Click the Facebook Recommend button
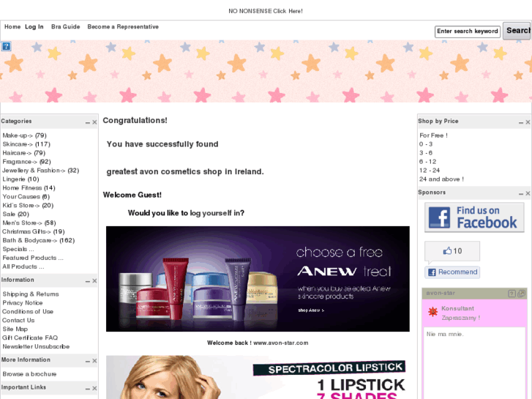The height and width of the screenshot is (399, 532). click(x=452, y=272)
